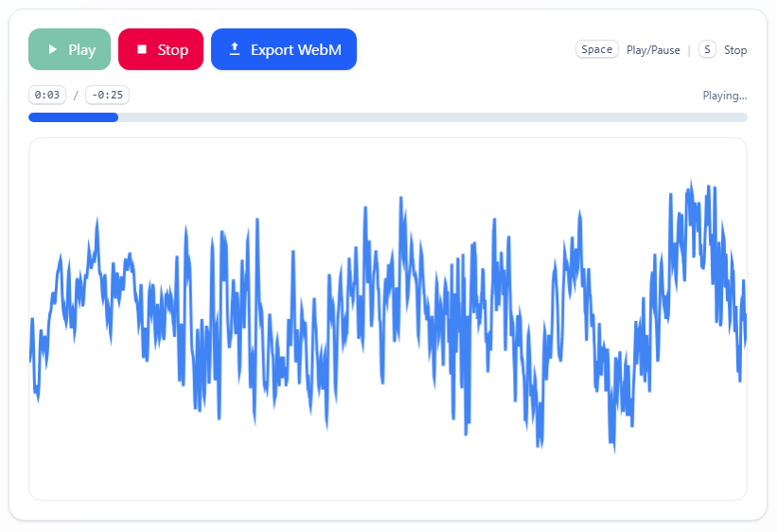Click the waveform visualization canvas

point(387,319)
